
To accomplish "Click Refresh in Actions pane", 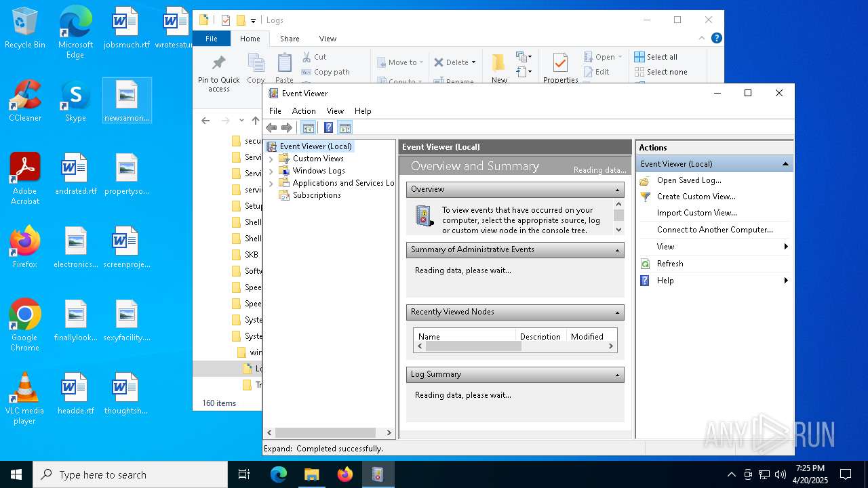I will pyautogui.click(x=670, y=264).
